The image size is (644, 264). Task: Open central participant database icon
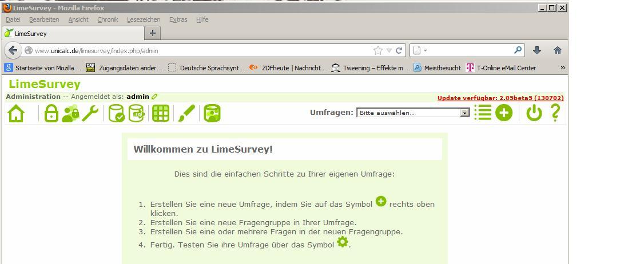click(212, 113)
